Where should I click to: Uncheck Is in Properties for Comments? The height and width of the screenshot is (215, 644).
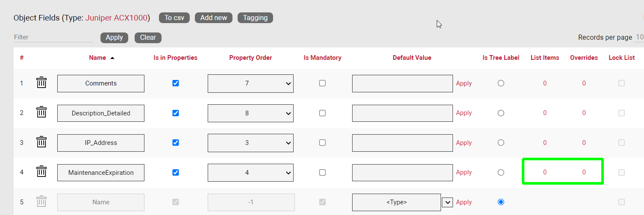[x=175, y=83]
